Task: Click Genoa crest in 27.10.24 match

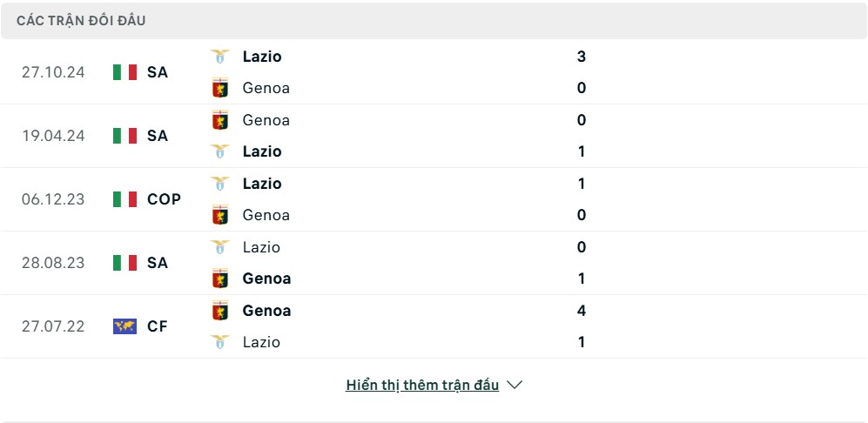Action: 219,88
